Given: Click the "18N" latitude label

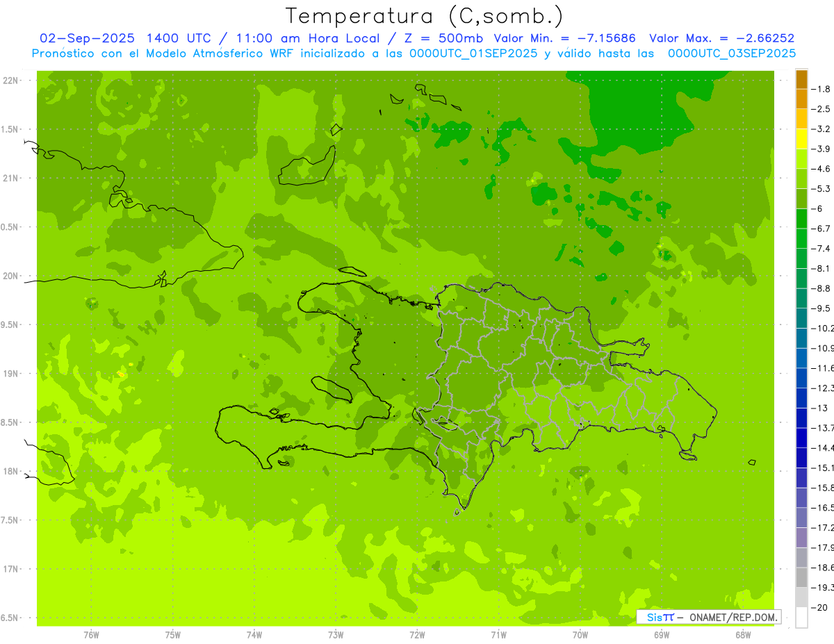Looking at the screenshot, I should coord(11,471).
